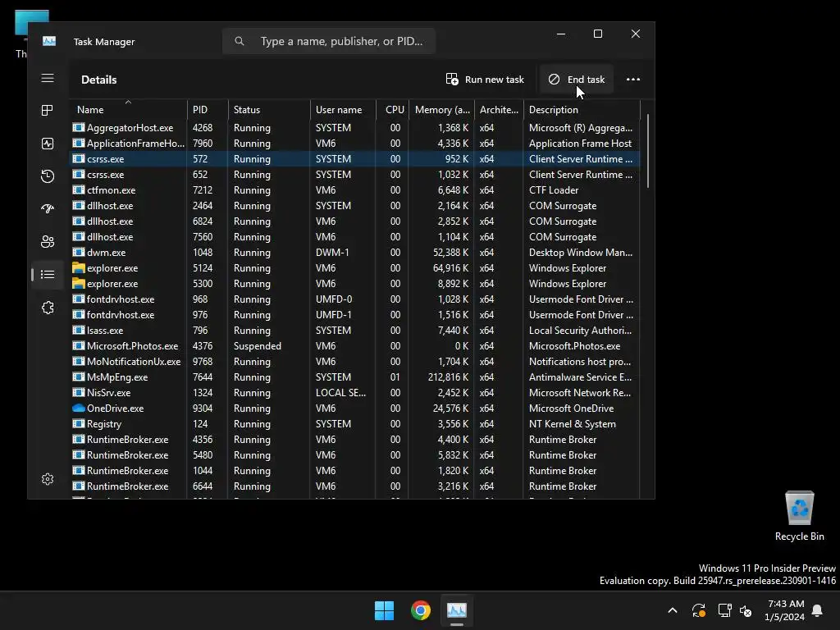Click memory value 212,816 K
Viewport: 840px width, 630px height.
(x=449, y=377)
